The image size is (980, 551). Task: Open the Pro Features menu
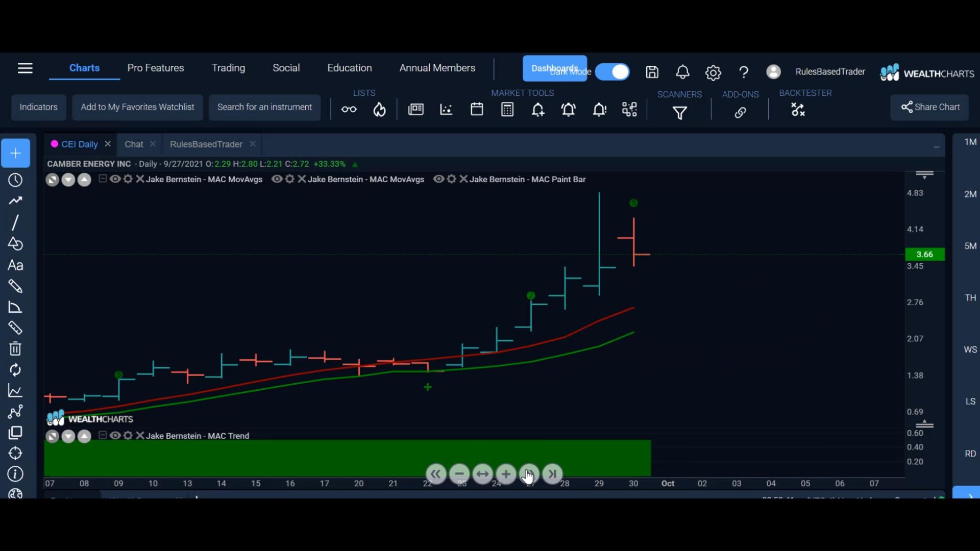point(156,68)
